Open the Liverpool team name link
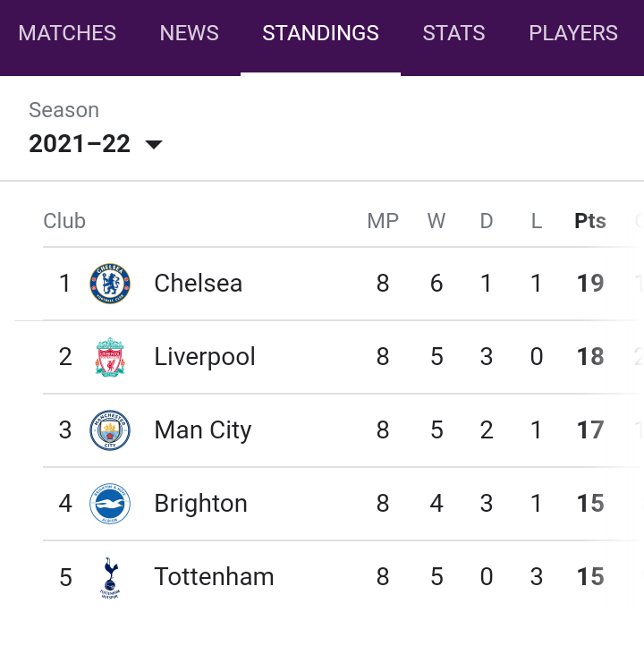 pos(205,357)
